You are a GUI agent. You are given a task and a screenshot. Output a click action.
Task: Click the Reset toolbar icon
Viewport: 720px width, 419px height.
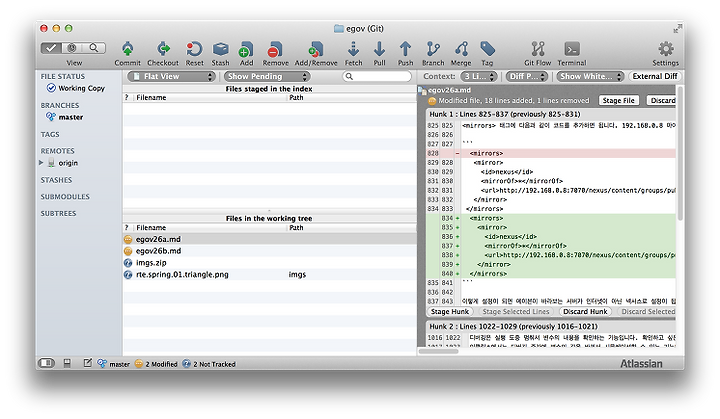point(194,49)
